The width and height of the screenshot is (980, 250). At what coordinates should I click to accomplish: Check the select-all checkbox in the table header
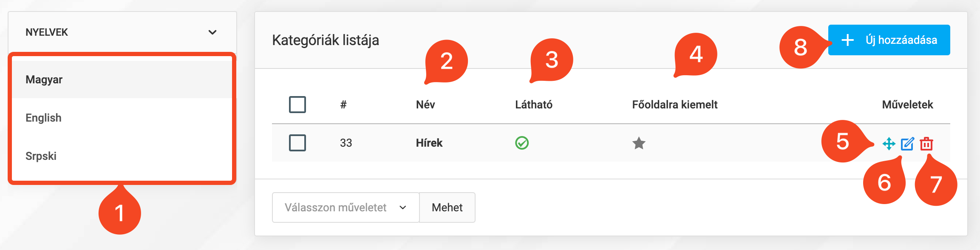pos(297,104)
